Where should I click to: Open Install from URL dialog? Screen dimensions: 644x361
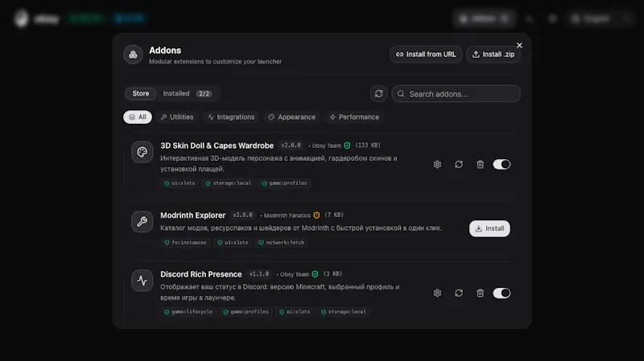click(x=426, y=55)
